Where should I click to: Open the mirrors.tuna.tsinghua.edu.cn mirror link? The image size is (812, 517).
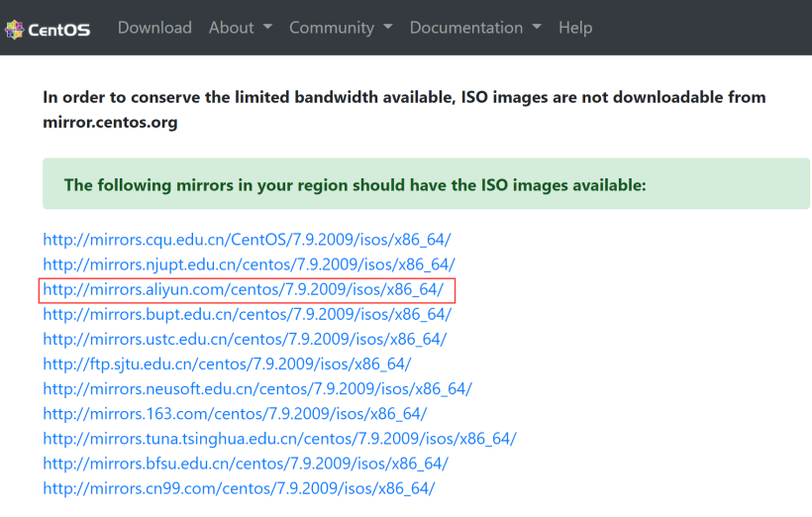[279, 438]
